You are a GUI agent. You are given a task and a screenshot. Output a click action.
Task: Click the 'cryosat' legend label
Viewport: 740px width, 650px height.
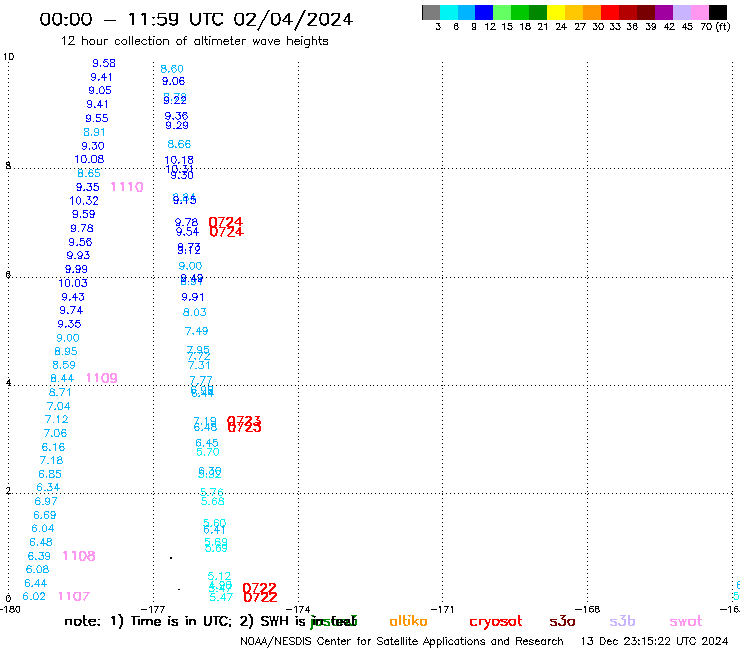(x=496, y=622)
